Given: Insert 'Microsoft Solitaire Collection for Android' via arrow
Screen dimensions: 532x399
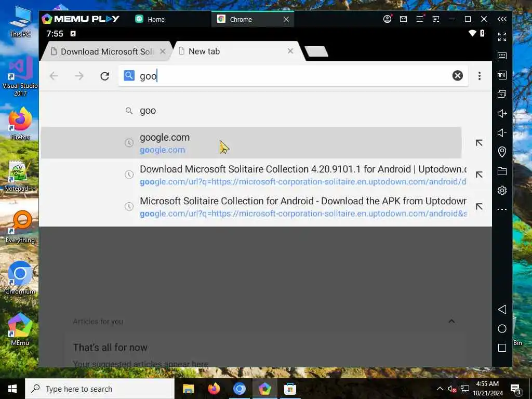Looking at the screenshot, I should click(x=478, y=207).
